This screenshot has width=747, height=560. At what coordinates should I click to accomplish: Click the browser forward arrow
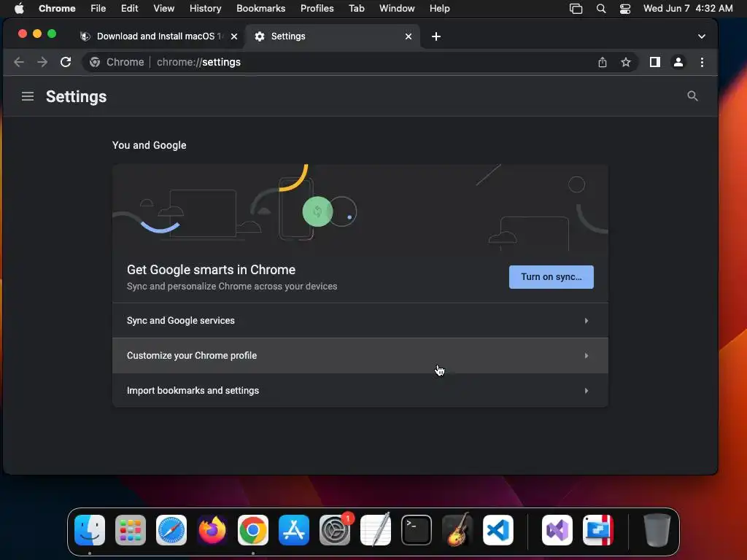click(x=42, y=62)
